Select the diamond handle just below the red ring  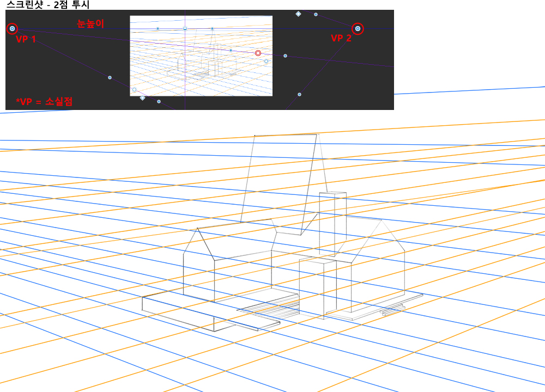pyautogui.click(x=266, y=62)
